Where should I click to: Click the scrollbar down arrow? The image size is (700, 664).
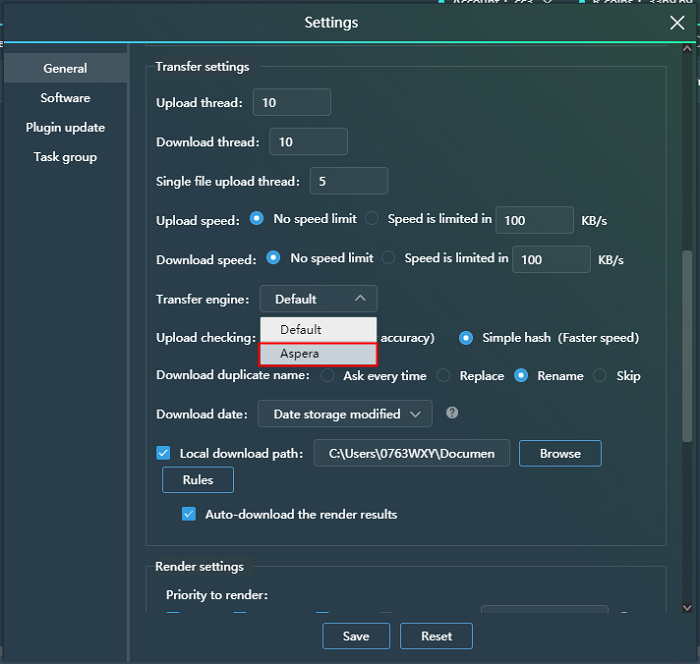pos(686,607)
